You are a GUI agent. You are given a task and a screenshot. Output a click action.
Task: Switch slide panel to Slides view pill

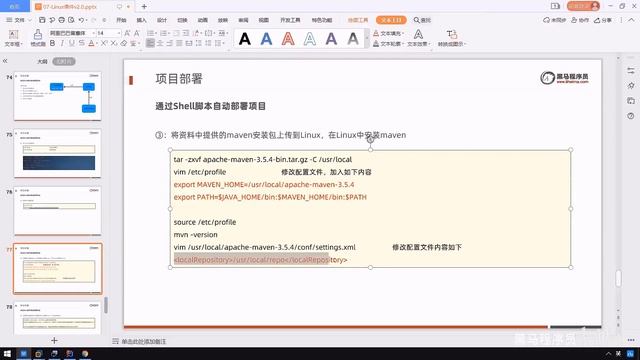point(64,61)
